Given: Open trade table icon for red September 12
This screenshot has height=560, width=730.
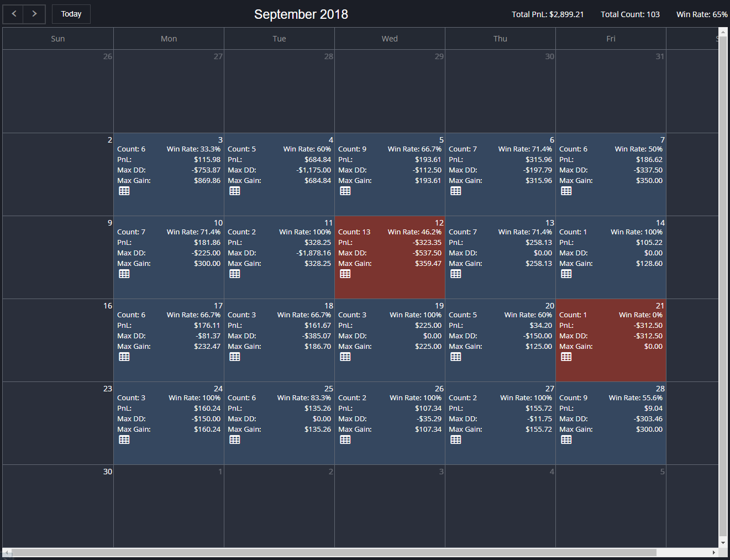Looking at the screenshot, I should 345,274.
